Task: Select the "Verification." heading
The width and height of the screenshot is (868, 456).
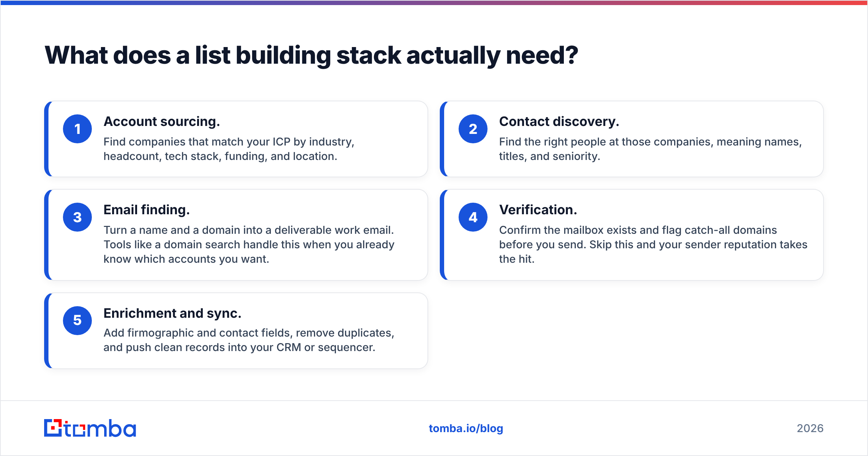Action: 538,210
